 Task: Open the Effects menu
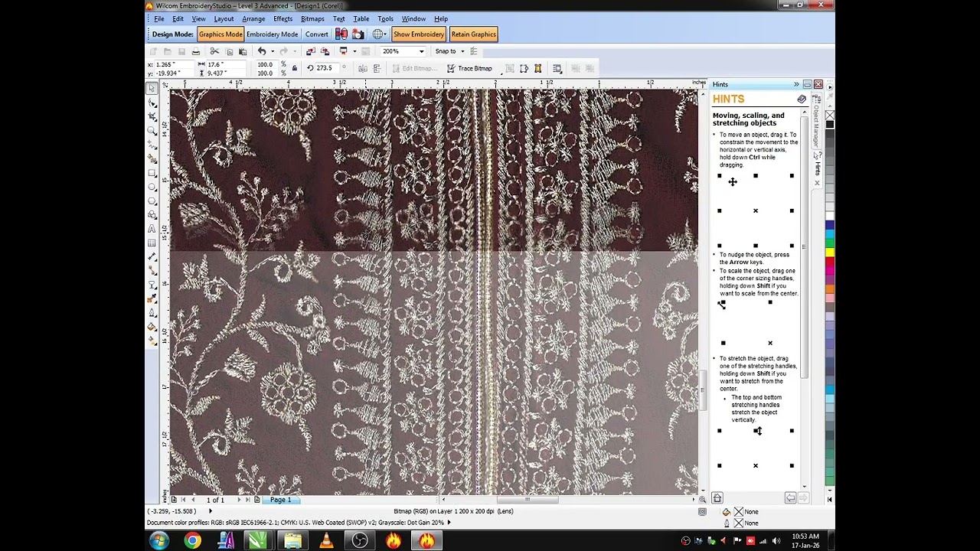pyautogui.click(x=283, y=18)
